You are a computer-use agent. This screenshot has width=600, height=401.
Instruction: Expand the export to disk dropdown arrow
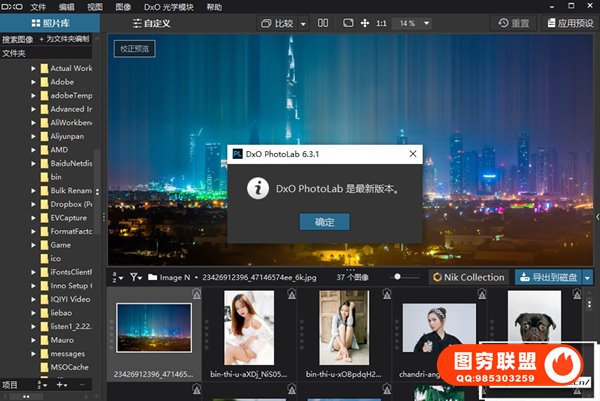point(588,277)
